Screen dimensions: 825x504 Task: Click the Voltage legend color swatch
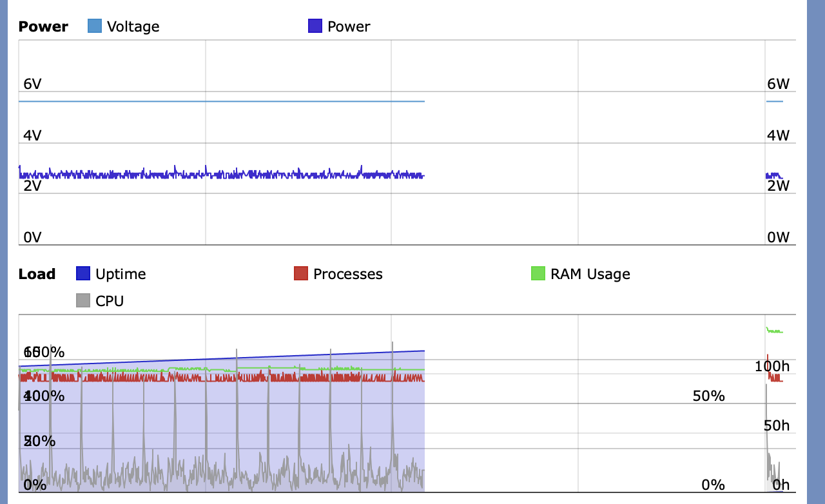95,26
